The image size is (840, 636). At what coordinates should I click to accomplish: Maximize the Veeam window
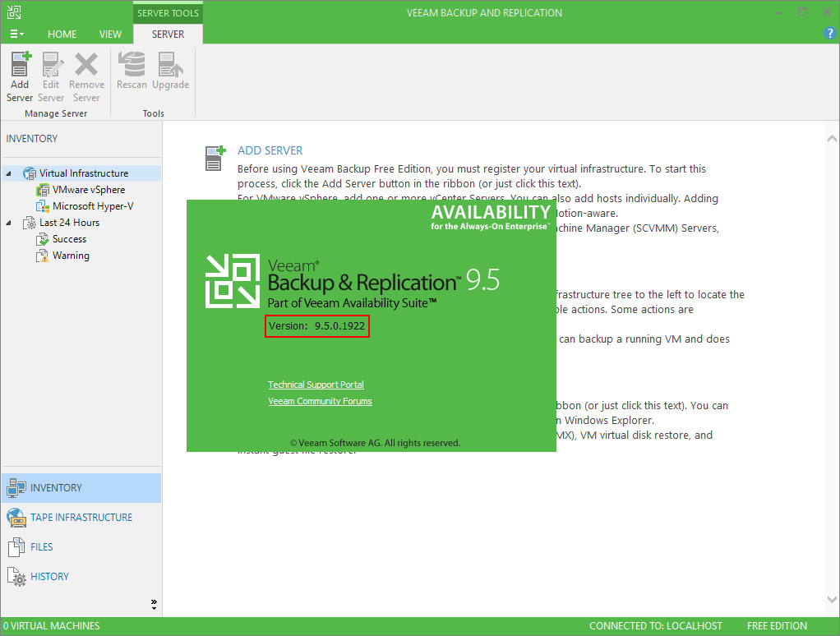[x=802, y=12]
